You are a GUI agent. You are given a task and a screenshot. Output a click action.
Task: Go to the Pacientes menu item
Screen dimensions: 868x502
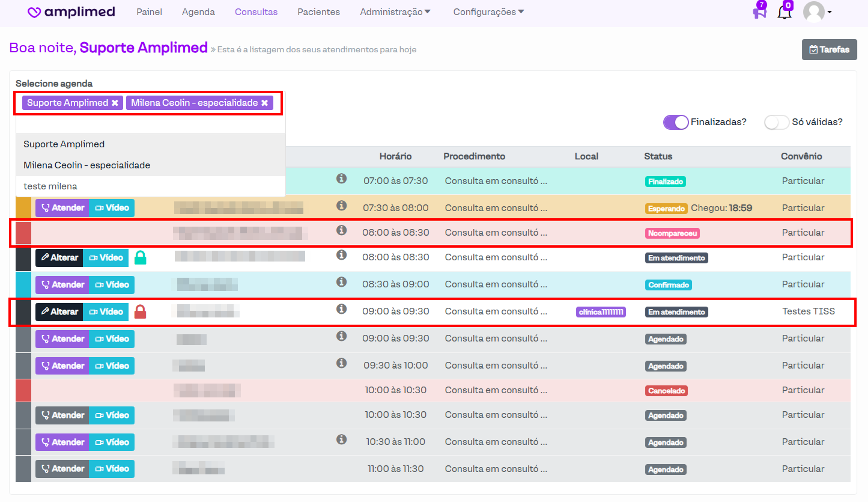pos(318,12)
